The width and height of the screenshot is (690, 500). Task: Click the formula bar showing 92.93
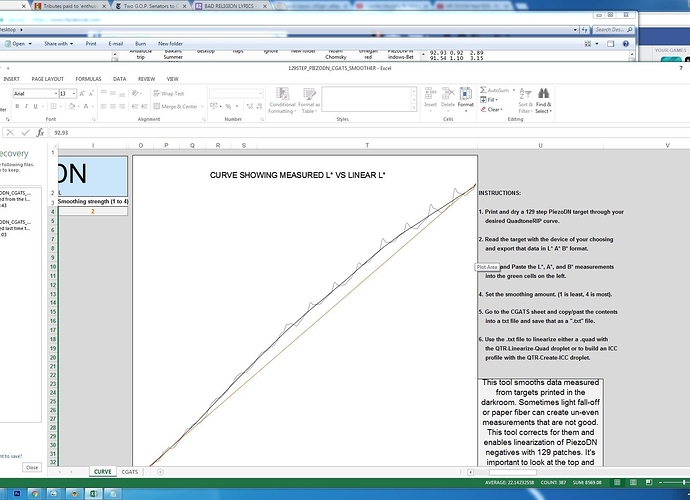click(370, 132)
